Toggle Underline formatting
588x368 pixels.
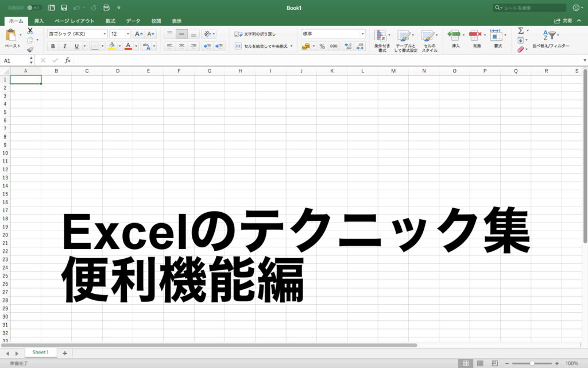[x=76, y=46]
